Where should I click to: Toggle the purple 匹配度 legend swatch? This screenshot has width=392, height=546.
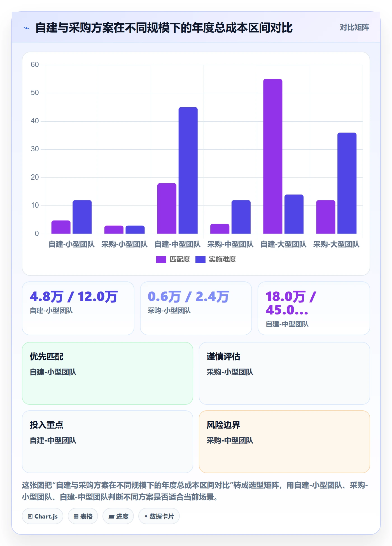tap(161, 260)
